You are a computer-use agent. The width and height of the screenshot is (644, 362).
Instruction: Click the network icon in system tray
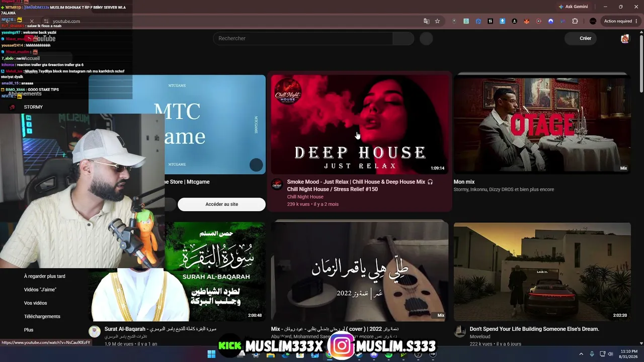pos(602,354)
